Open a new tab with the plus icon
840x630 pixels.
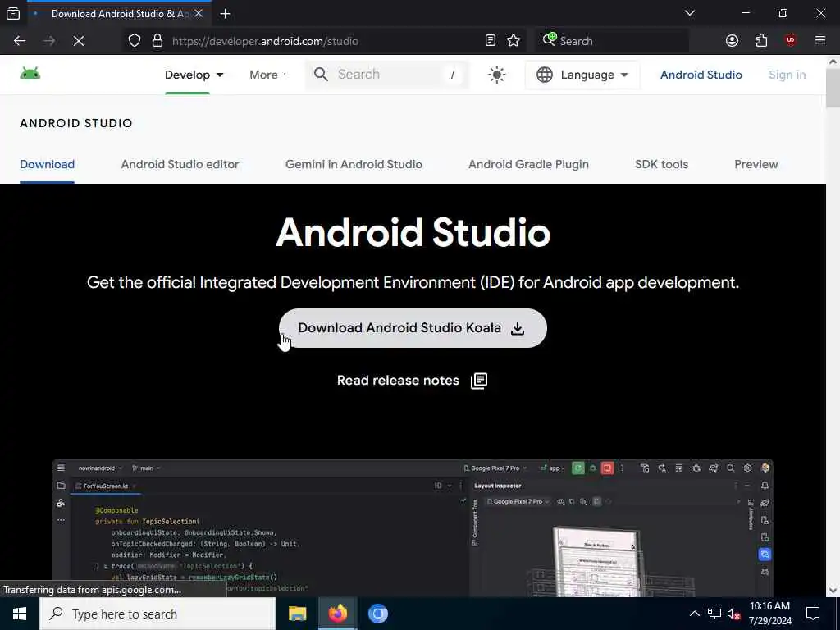[226, 14]
